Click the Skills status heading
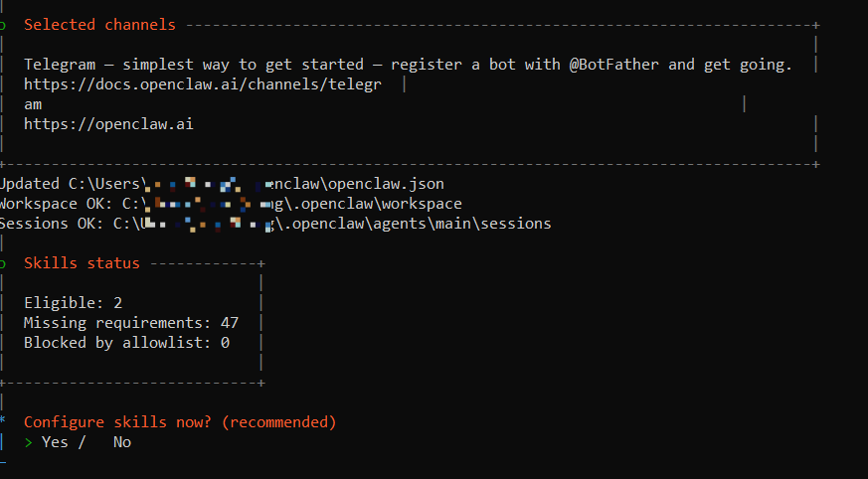Screen dimensions: 868x479 (82, 263)
